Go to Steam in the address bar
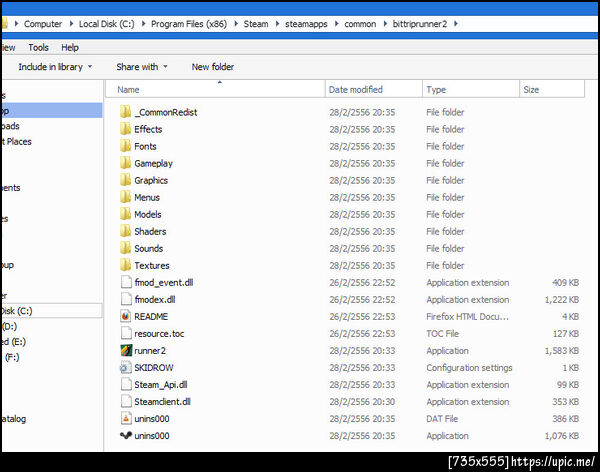 [256, 24]
